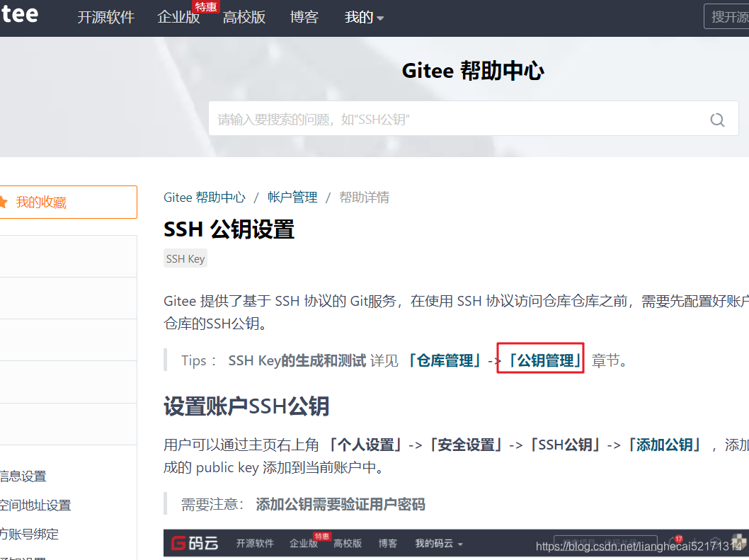749x560 pixels.
Task: Click the SSH 公钥设置 heading
Action: (x=229, y=229)
